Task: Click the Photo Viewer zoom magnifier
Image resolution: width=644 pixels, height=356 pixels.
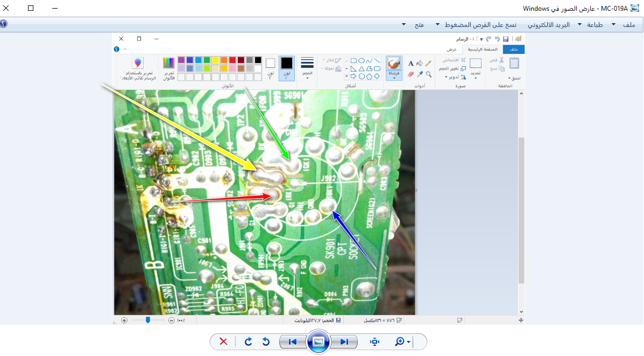Action: (x=399, y=341)
